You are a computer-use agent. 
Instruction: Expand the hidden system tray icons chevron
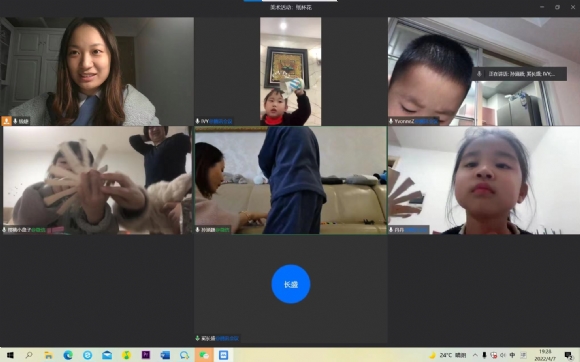coord(475,355)
